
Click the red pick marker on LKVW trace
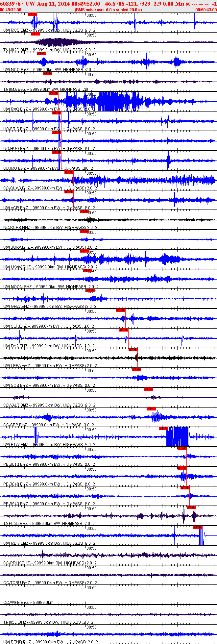pos(84,251)
